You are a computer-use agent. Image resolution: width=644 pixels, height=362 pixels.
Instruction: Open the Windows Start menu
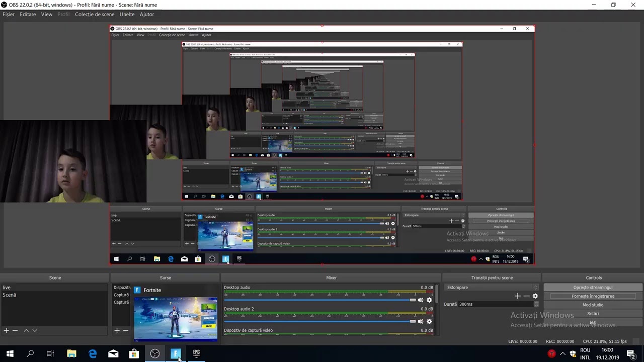(10, 353)
